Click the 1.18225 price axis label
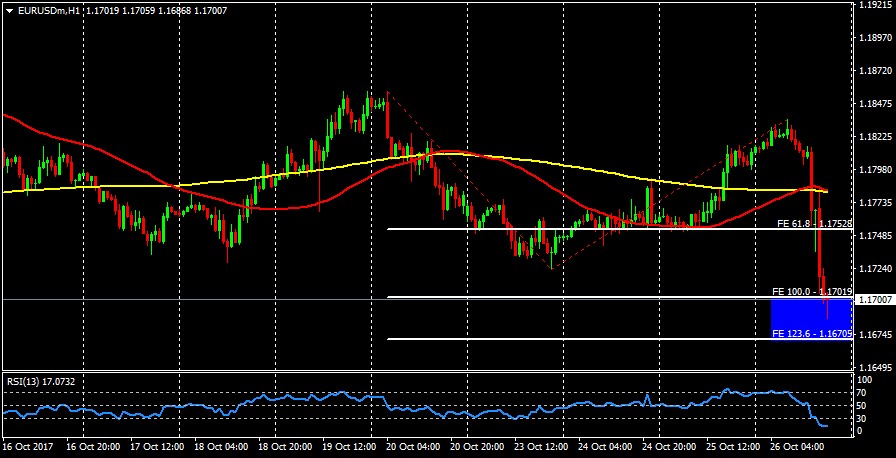The width and height of the screenshot is (896, 458). [x=875, y=136]
